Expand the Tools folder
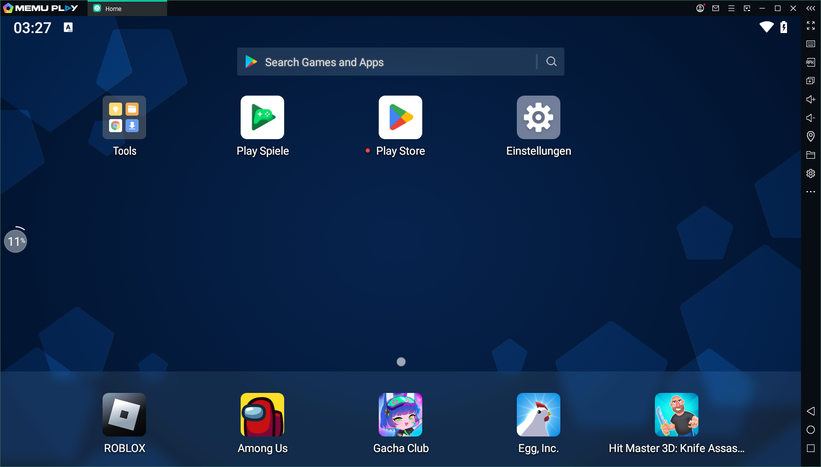The width and height of the screenshot is (821, 467). tap(124, 118)
